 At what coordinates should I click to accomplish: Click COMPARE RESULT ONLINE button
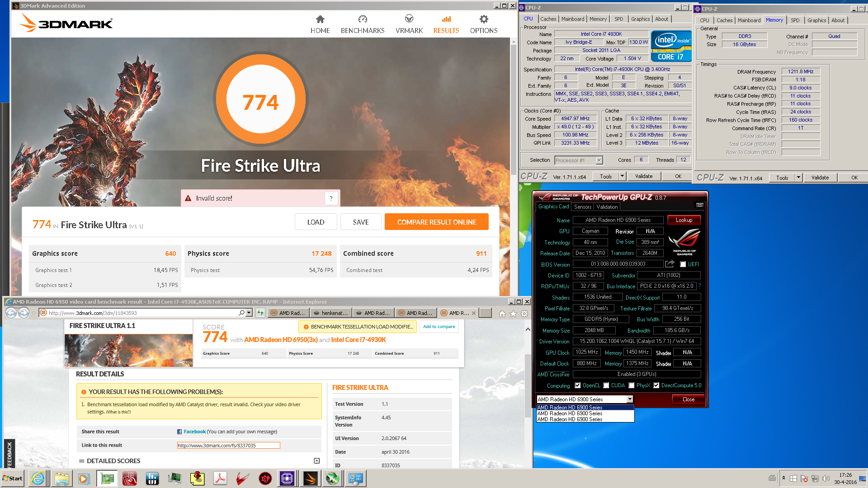click(437, 222)
